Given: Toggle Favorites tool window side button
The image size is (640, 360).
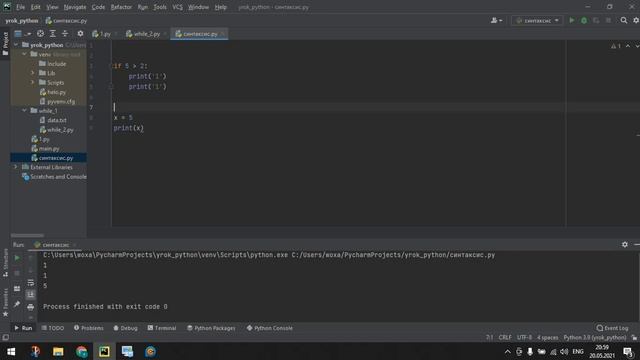Looking at the screenshot, I should coord(5,302).
